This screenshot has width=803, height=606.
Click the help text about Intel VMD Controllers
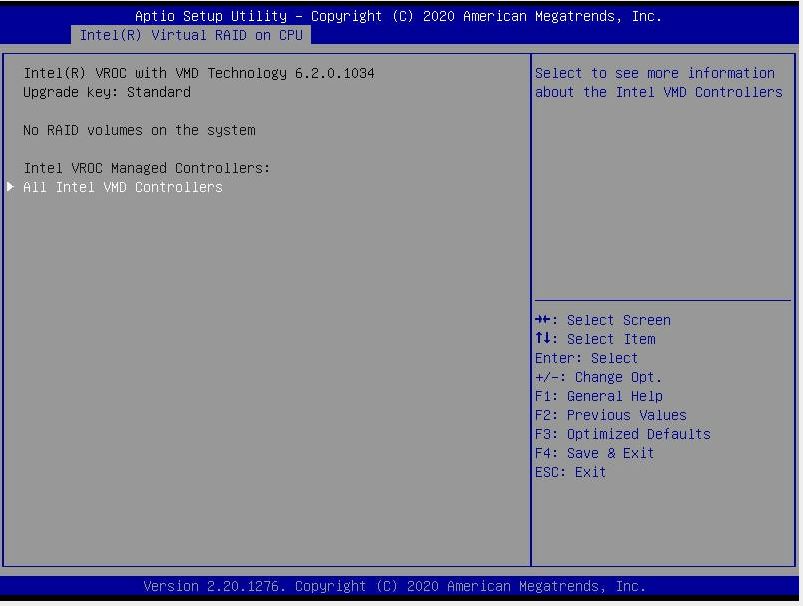coord(659,82)
